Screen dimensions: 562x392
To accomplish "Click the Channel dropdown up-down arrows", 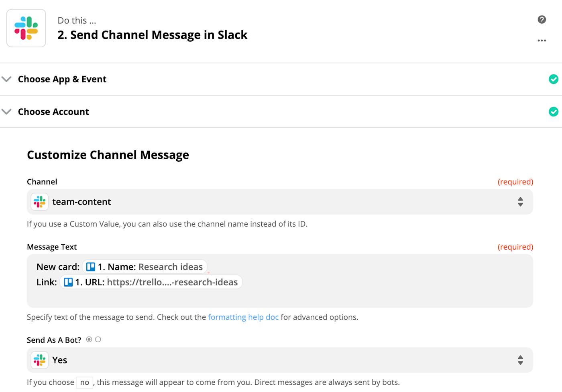I will click(x=520, y=202).
